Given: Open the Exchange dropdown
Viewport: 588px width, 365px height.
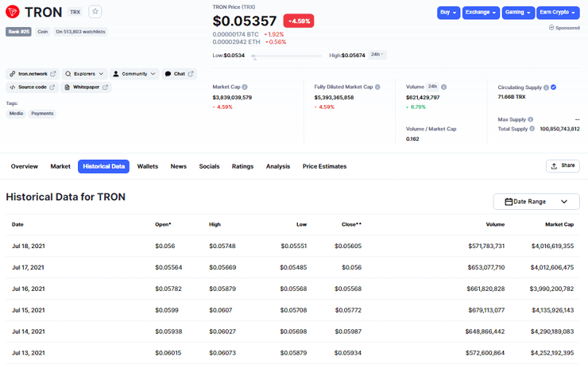Looking at the screenshot, I should [x=481, y=13].
